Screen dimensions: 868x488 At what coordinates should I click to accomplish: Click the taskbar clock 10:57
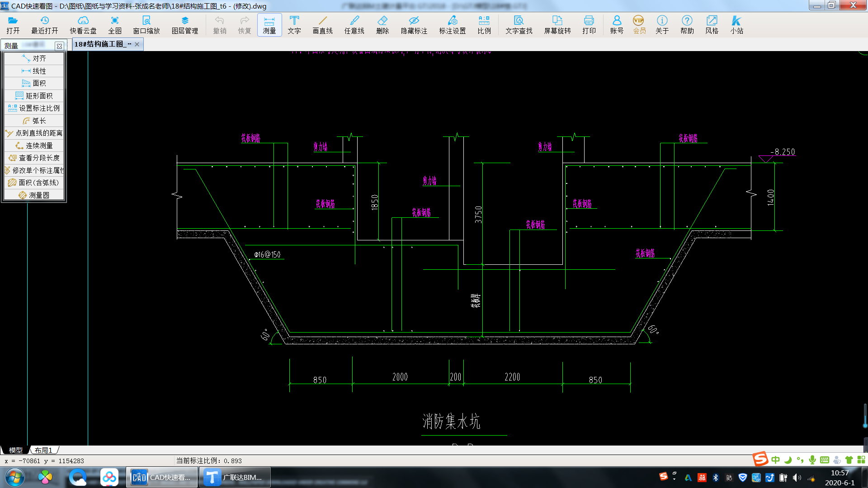(x=840, y=473)
